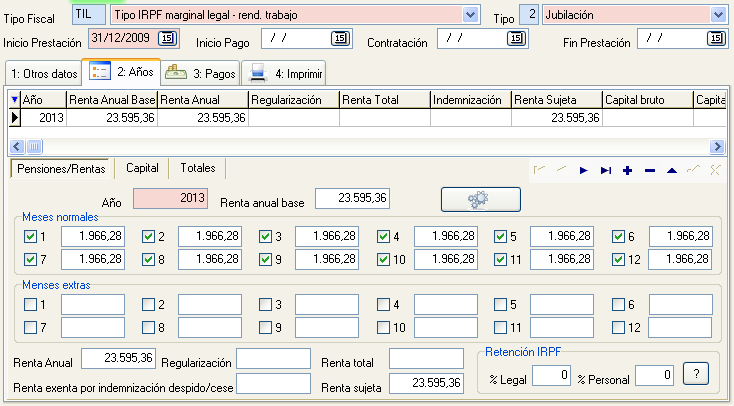Enable extra month 6 checkbox
This screenshot has width=734, height=406.
point(618,304)
